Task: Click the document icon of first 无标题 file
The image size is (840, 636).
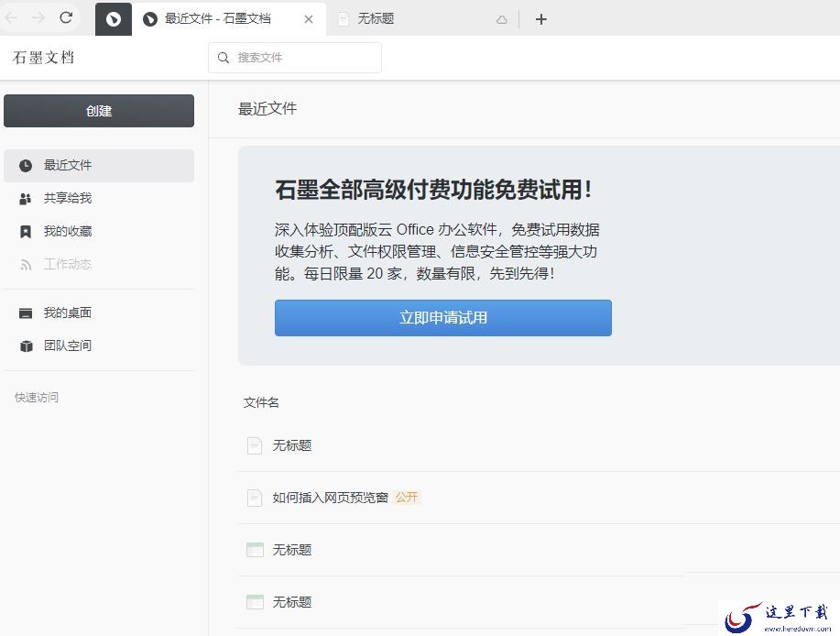Action: (255, 445)
